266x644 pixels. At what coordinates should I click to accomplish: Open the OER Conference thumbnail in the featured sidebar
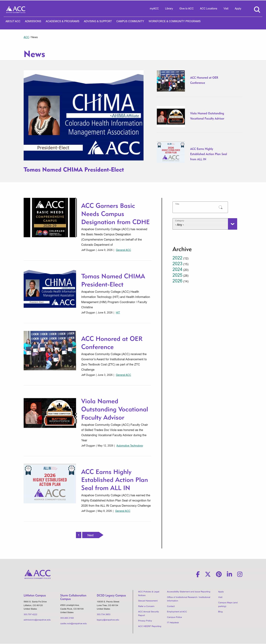point(171,81)
